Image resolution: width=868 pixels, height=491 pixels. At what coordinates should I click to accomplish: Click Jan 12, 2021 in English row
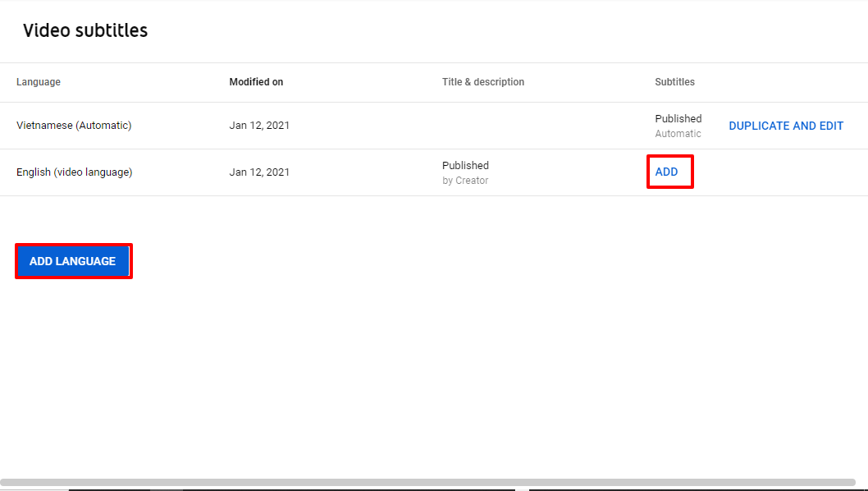click(259, 172)
